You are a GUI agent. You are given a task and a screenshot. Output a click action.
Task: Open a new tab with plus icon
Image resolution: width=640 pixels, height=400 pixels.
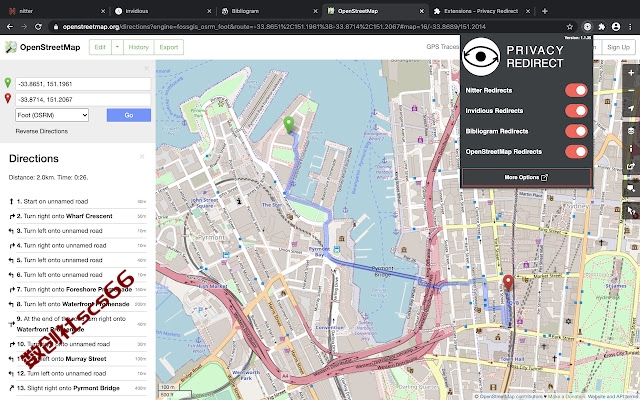click(x=544, y=11)
